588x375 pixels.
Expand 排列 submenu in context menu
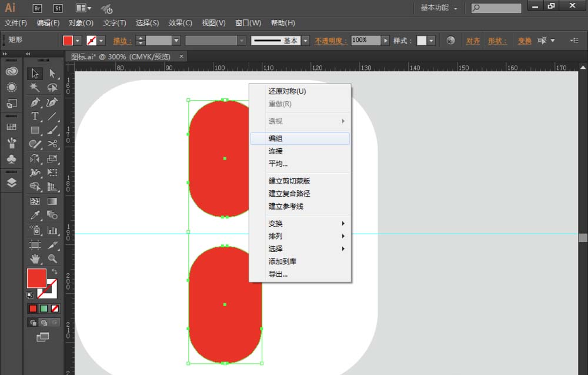300,236
